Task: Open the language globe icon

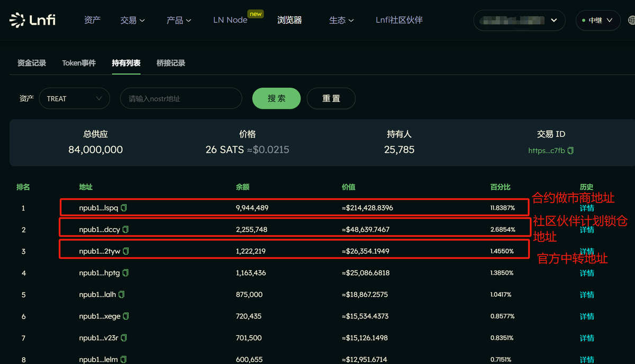Action: tap(631, 20)
